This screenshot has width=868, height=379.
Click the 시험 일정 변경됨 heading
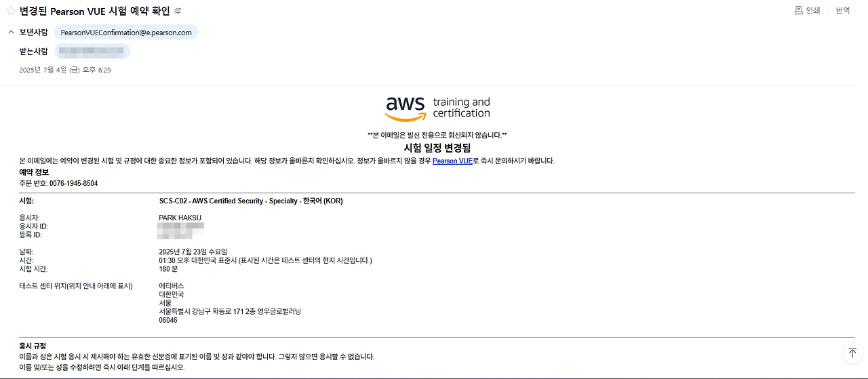pyautogui.click(x=437, y=148)
